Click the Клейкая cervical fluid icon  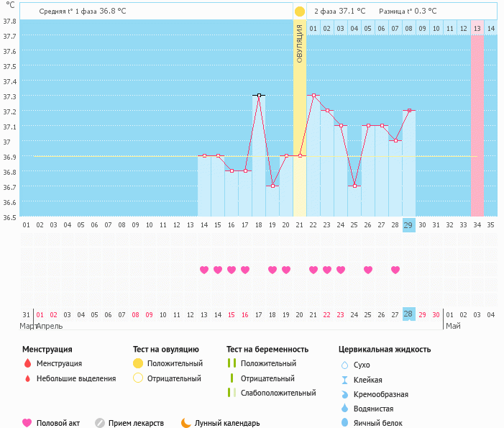(344, 380)
